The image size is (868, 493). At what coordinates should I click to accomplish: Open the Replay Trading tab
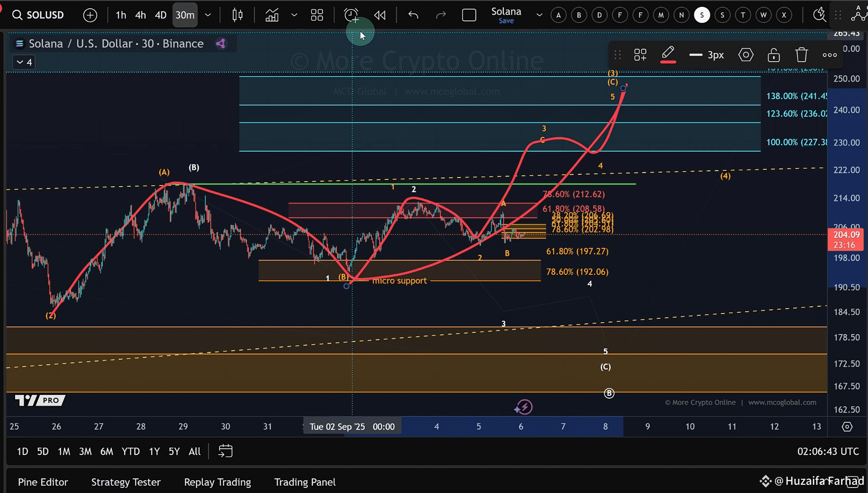(218, 482)
